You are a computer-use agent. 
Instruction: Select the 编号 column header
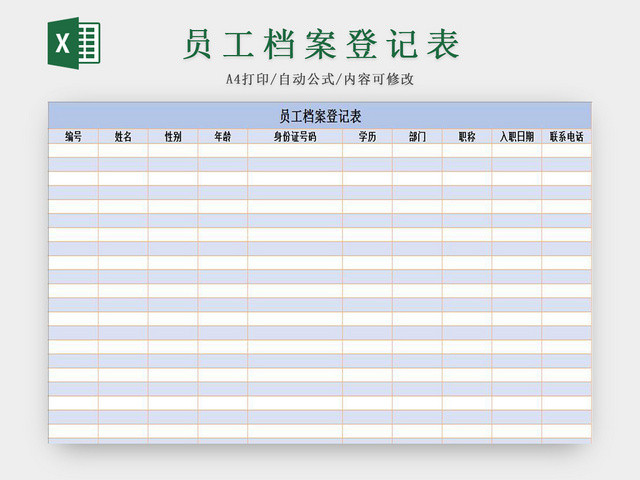point(73,136)
